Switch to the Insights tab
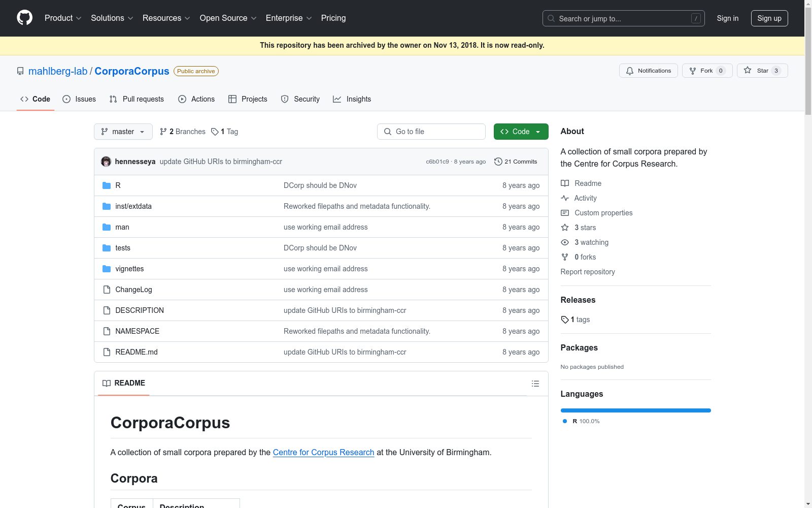Viewport: 812px width, 508px height. (352, 99)
